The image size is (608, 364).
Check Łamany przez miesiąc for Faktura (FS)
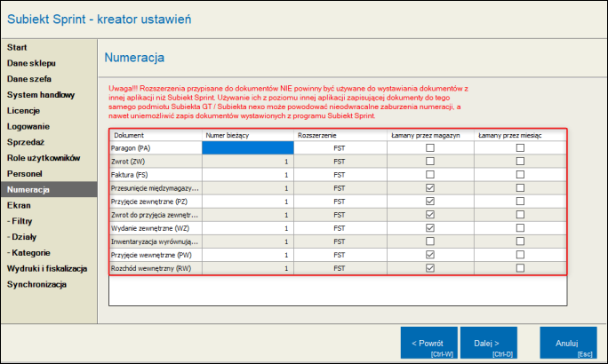coord(520,175)
